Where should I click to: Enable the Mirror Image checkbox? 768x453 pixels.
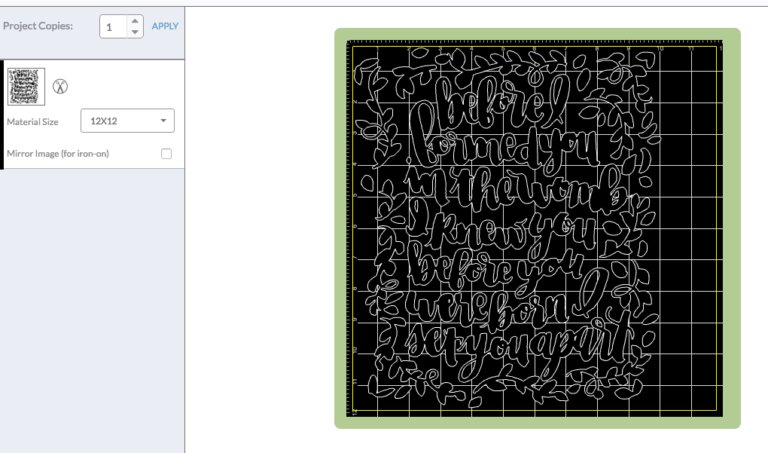pos(166,153)
